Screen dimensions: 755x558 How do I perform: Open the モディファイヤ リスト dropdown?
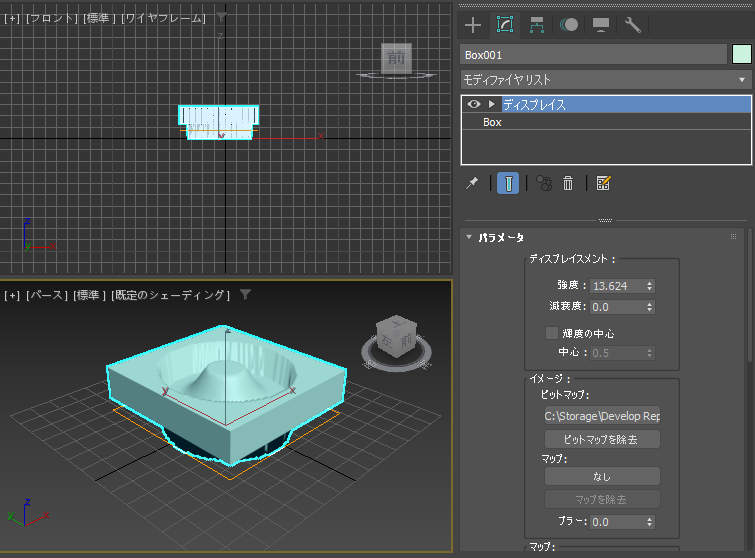(606, 79)
